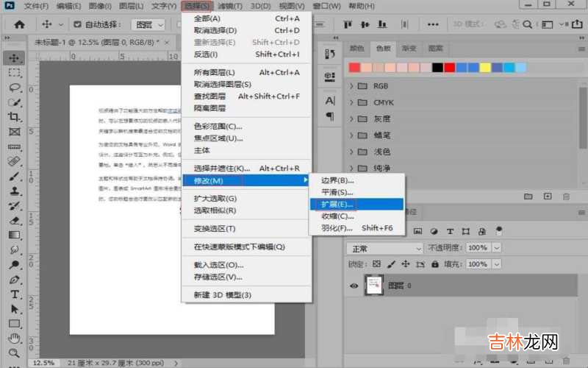Open the paragraph panel icon
This screenshot has height=368, width=588.
coord(330,116)
